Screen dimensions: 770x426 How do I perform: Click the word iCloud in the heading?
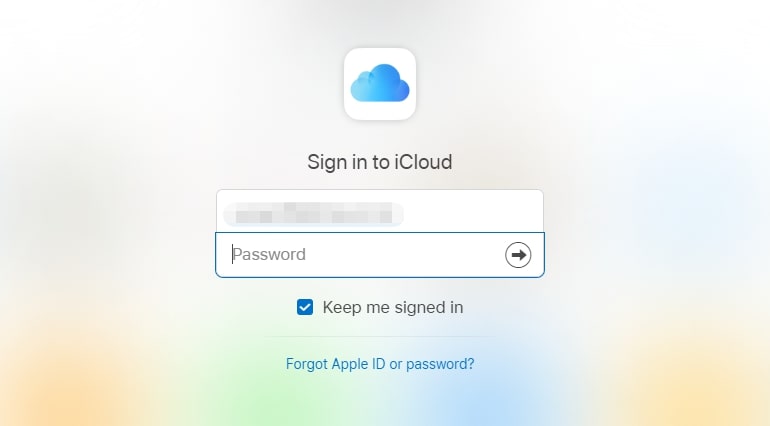423,162
